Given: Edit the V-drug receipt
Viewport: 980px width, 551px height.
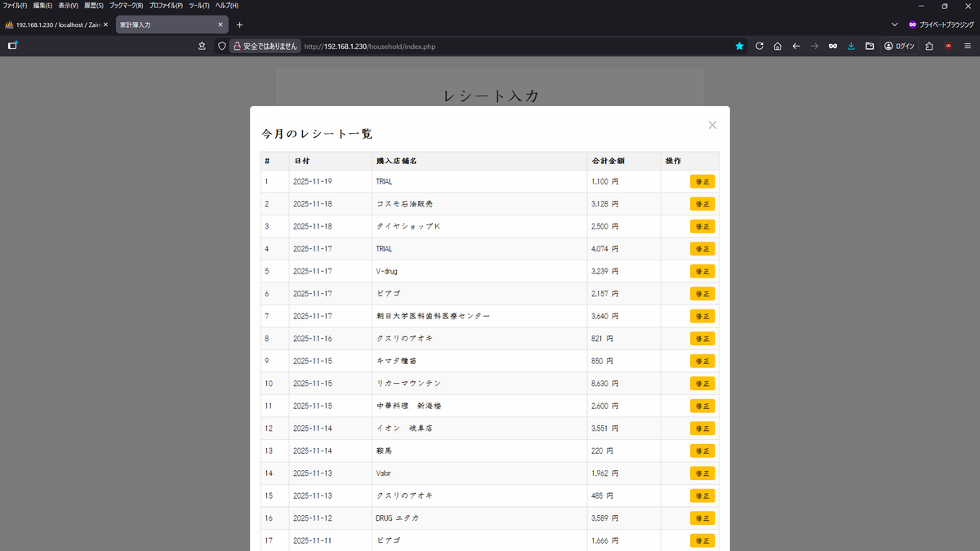Looking at the screenshot, I should (702, 271).
